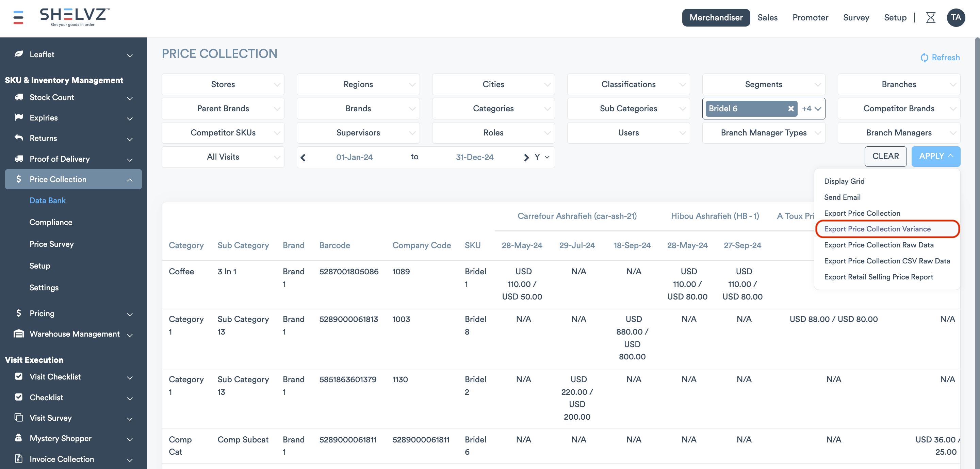Screen dimensions: 980x469
Task: Open the TA user avatar
Action: click(x=955, y=17)
